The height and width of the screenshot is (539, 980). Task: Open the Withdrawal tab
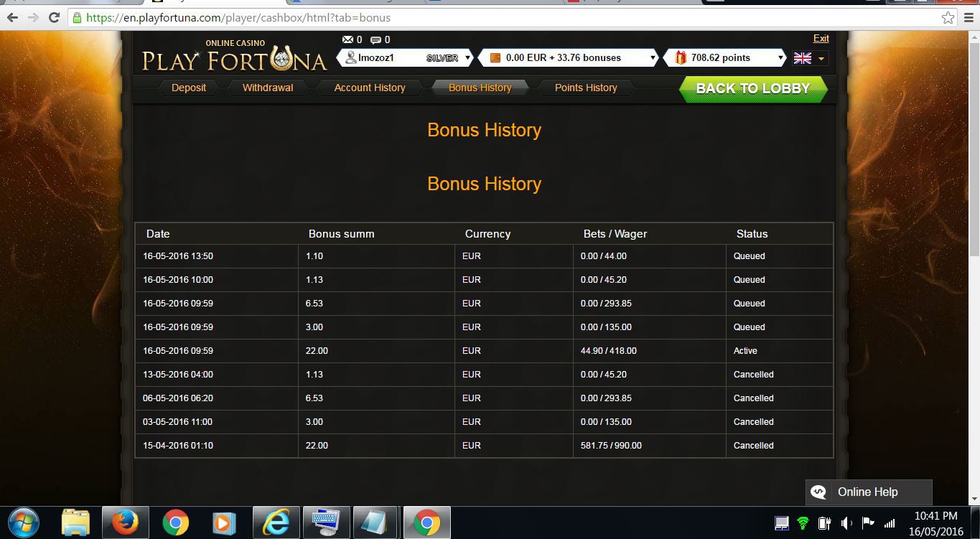point(268,88)
